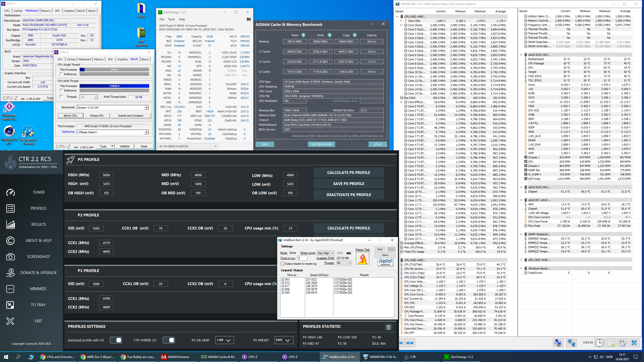Enable Threads checkbox in CPU-Z Bench
The image size is (644, 362).
click(x=61, y=97)
